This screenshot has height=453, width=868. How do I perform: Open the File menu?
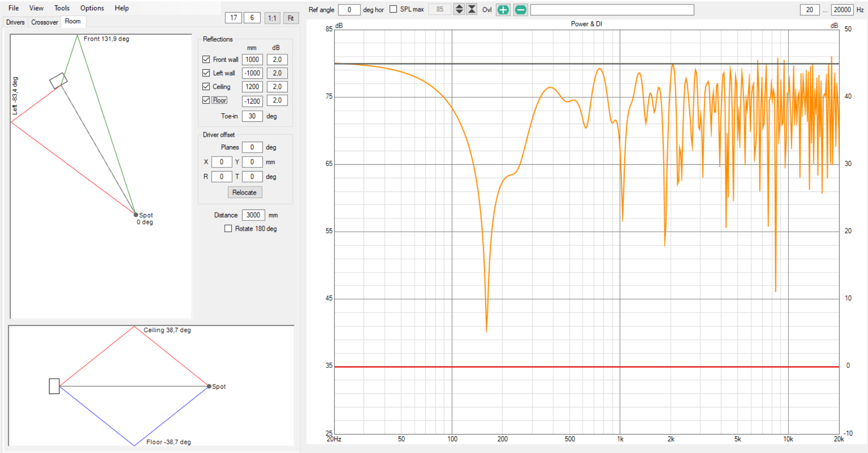(x=14, y=8)
